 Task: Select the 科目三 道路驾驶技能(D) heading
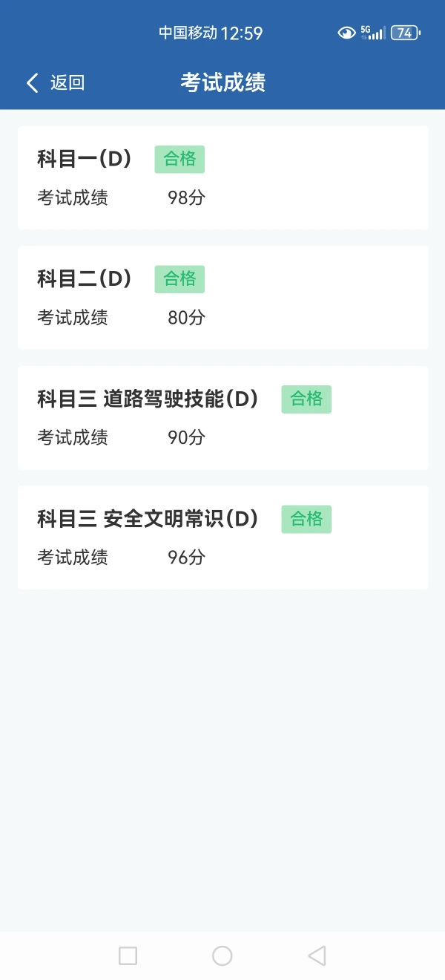click(148, 399)
